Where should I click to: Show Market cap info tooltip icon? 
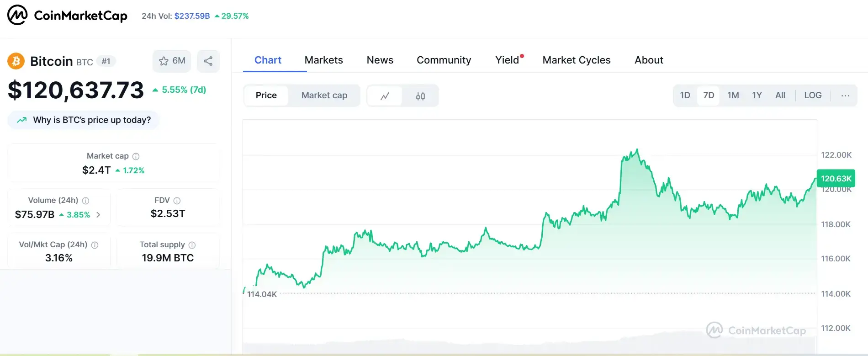136,156
